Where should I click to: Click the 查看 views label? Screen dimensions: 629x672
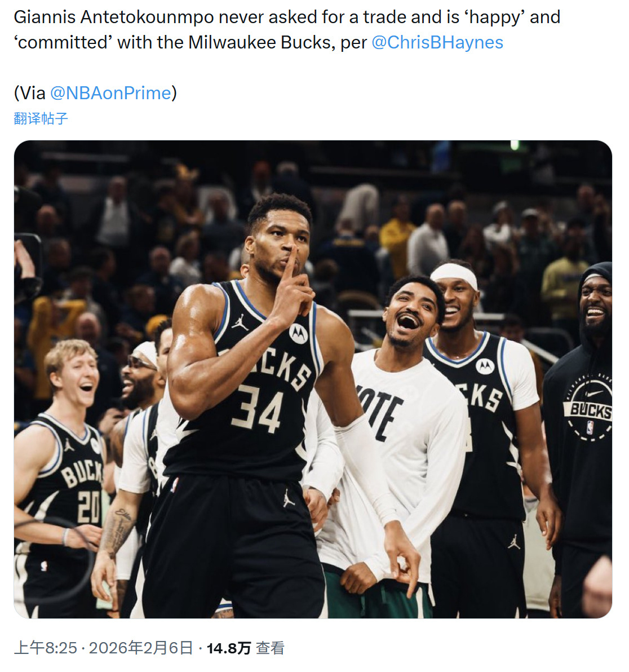(271, 648)
